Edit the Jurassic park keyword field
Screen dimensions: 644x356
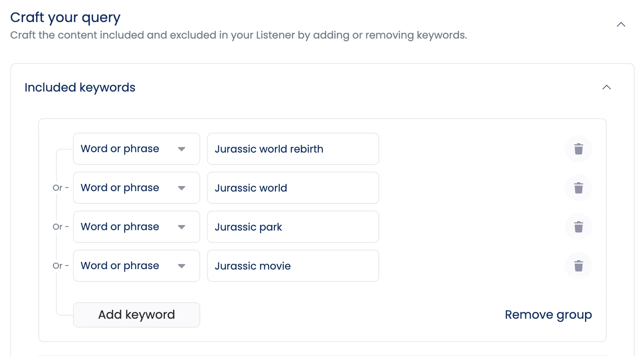pos(293,227)
